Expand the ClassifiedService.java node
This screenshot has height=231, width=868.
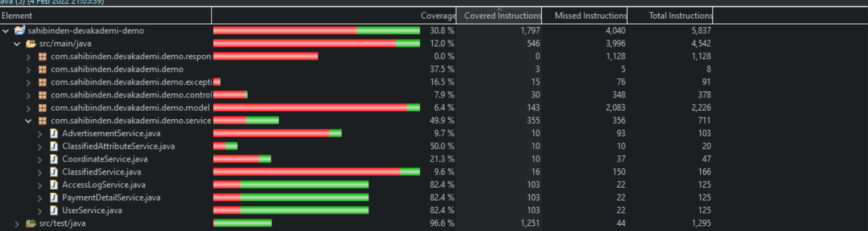[x=39, y=172]
